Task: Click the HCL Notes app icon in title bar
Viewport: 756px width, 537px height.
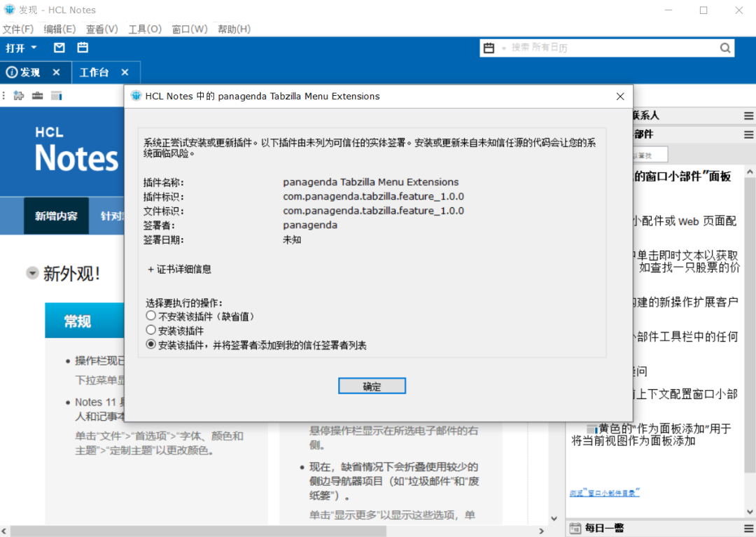Action: 10,10
